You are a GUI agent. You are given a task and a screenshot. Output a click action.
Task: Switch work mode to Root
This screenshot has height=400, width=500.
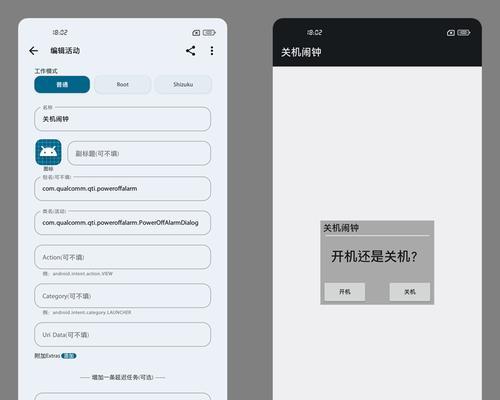click(x=123, y=84)
